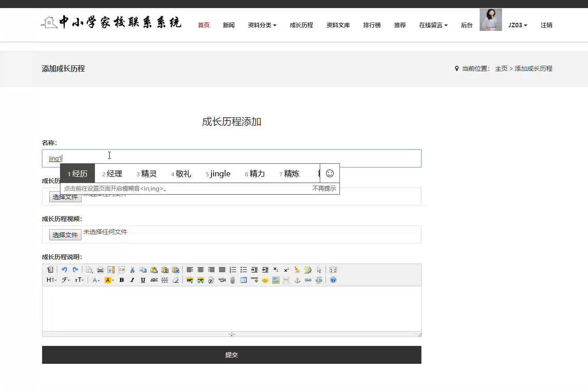Screen dimensions: 588x392
Task: Open 成长历程 in navigation
Action: click(x=301, y=25)
